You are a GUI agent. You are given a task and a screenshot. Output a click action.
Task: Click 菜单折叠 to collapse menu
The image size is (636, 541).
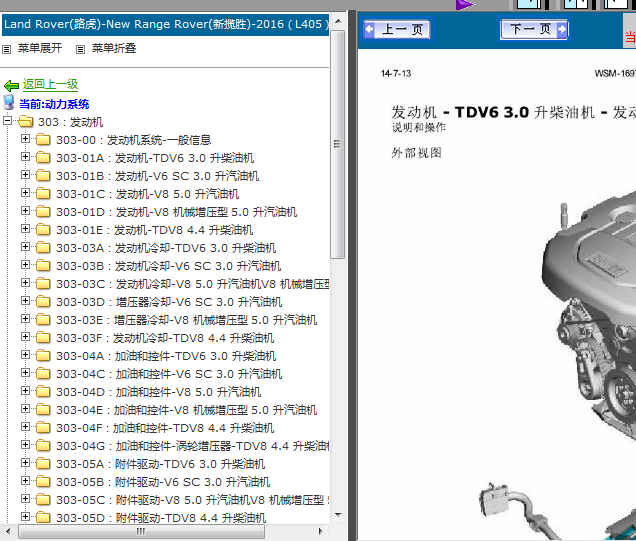(x=114, y=49)
